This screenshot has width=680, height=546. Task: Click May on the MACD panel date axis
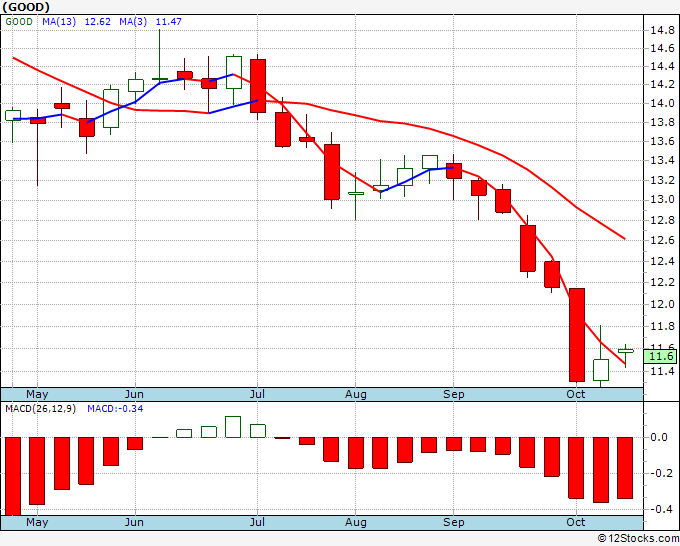[x=37, y=522]
